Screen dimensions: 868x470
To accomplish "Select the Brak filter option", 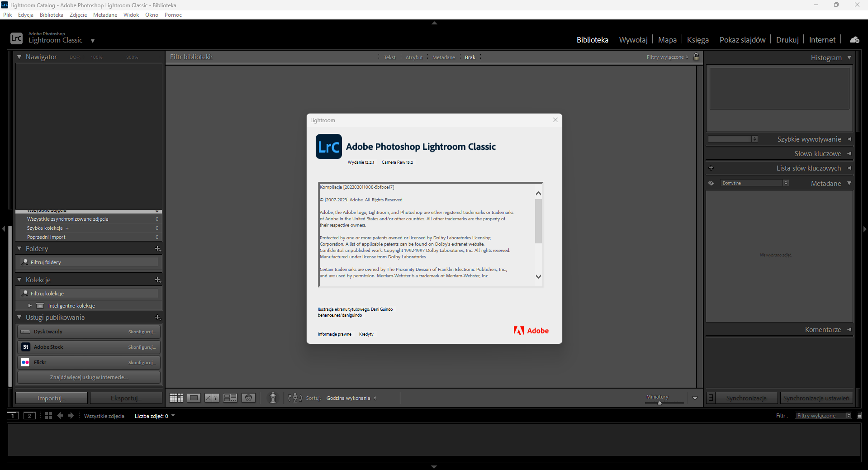I will click(470, 57).
